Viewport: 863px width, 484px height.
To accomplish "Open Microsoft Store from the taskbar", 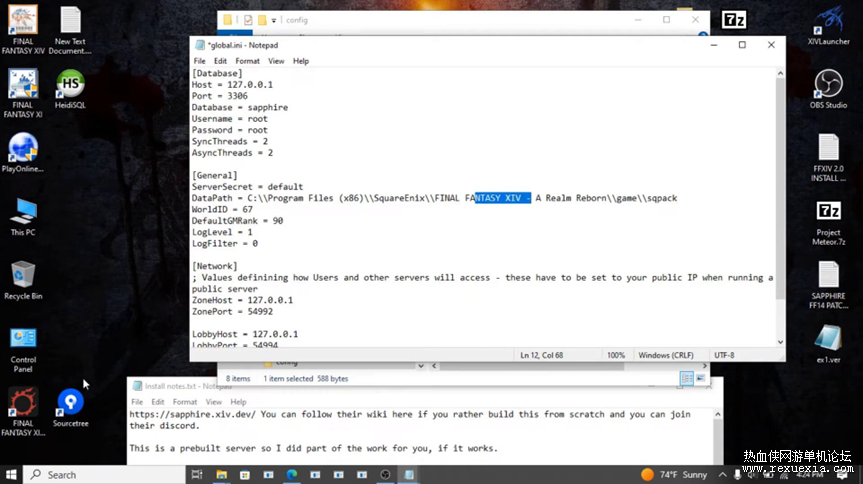I will pos(245,475).
